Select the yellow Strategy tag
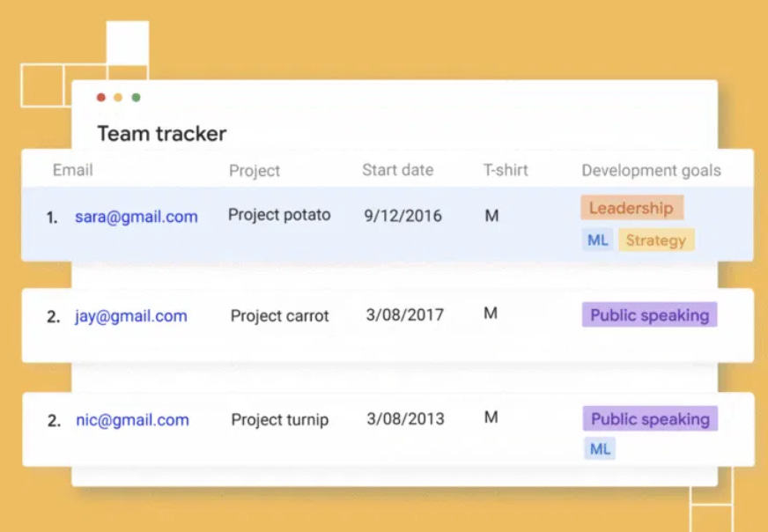Image resolution: width=768 pixels, height=532 pixels. tap(656, 240)
